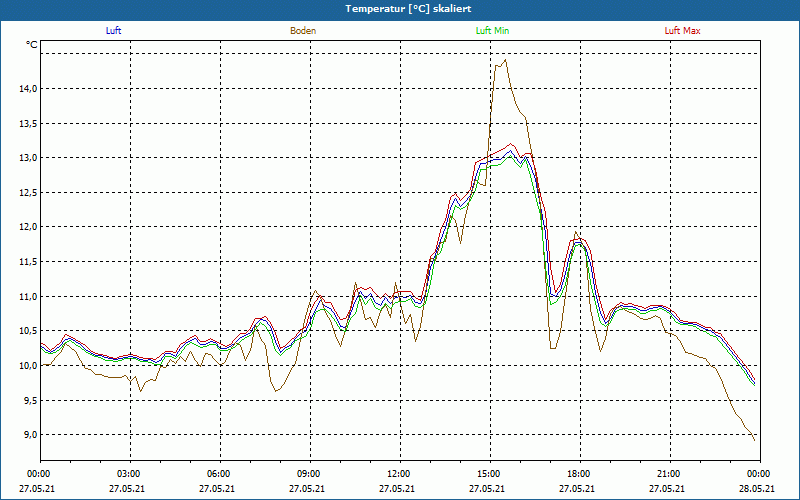Click the 9,5 y-axis value
Image resolution: width=800 pixels, height=500 pixels.
(x=30, y=401)
